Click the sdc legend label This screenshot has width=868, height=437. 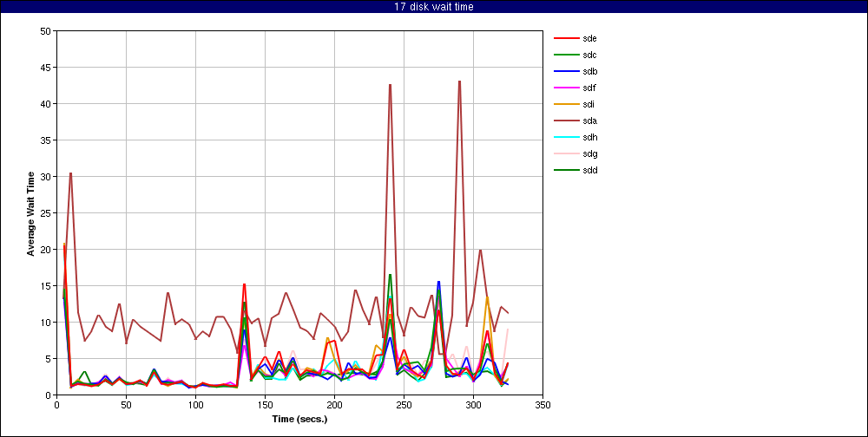[x=590, y=55]
